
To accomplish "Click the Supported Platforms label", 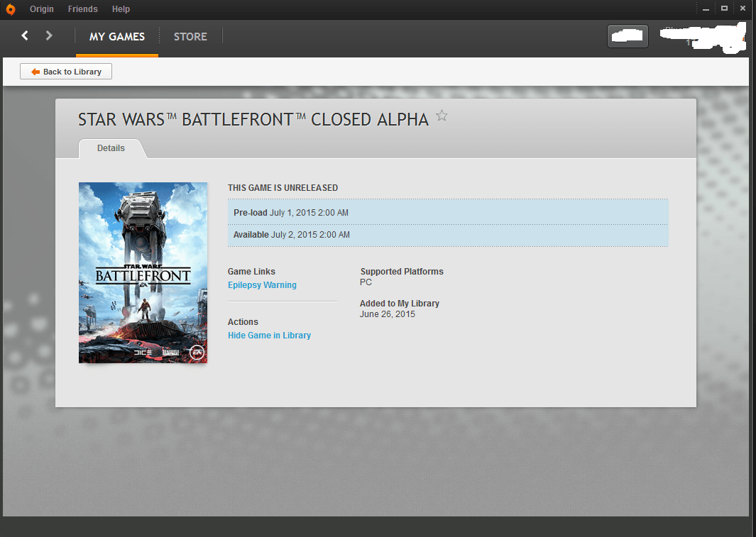I will pos(402,272).
